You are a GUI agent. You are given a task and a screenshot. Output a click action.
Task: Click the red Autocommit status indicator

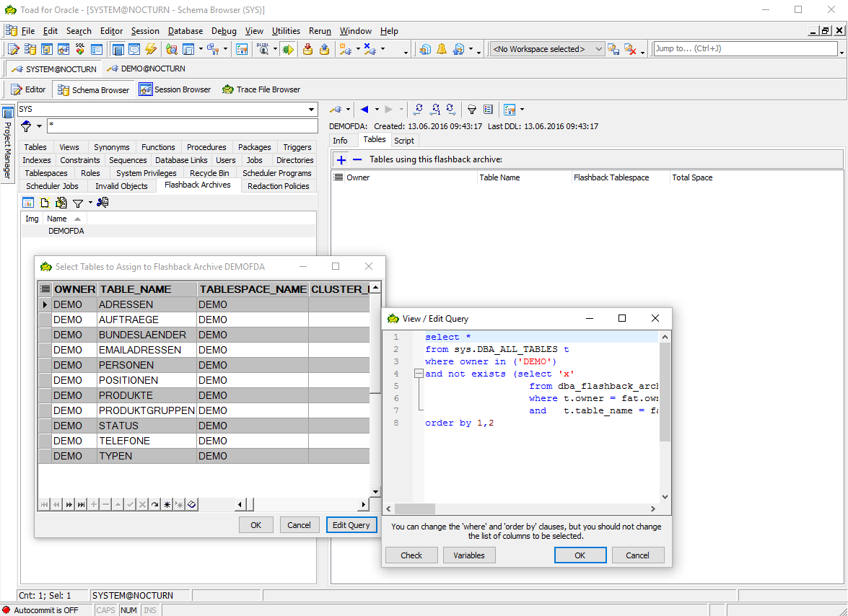pos(6,610)
